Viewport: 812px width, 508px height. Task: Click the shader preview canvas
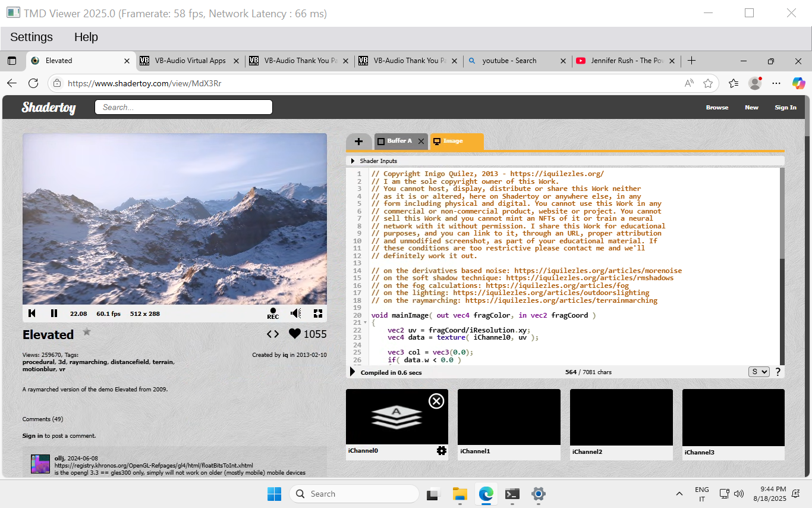pyautogui.click(x=175, y=219)
